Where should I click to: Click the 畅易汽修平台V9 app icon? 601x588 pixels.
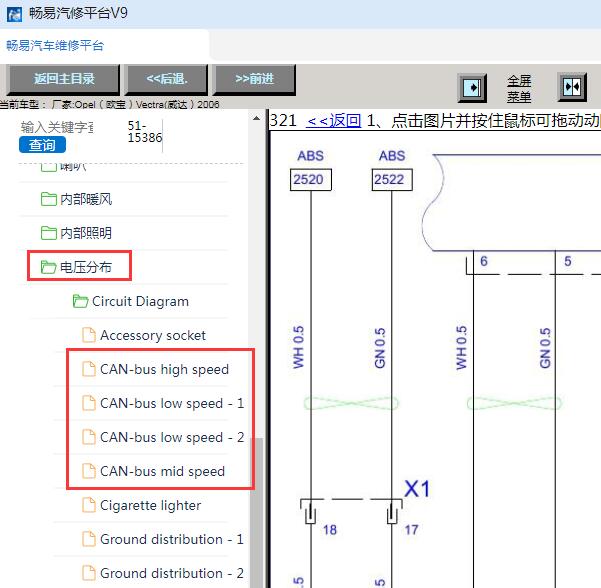[14, 14]
